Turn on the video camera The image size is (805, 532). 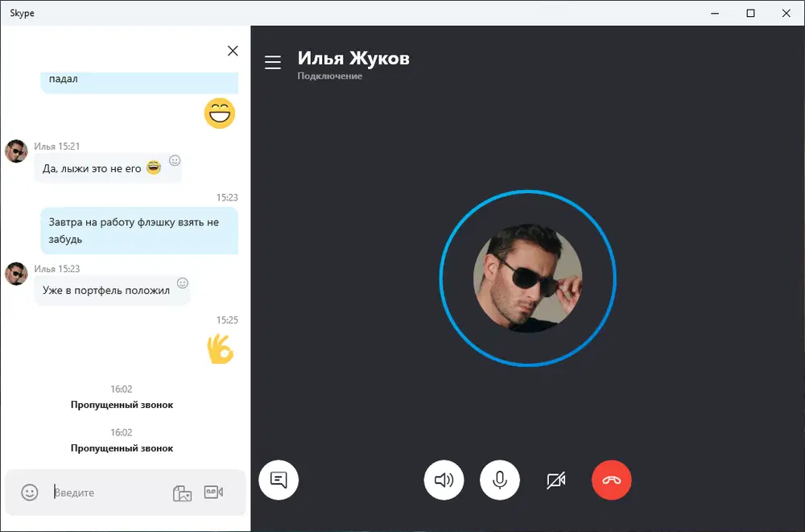point(556,480)
